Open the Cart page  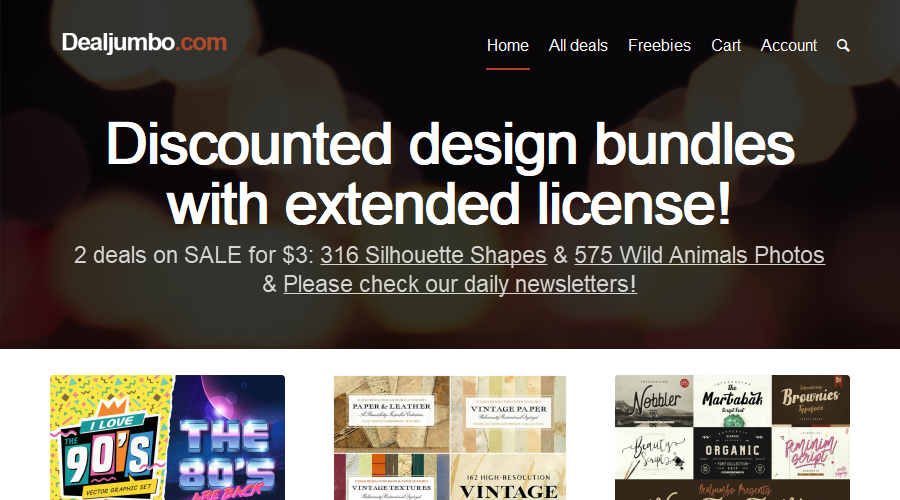pos(726,45)
